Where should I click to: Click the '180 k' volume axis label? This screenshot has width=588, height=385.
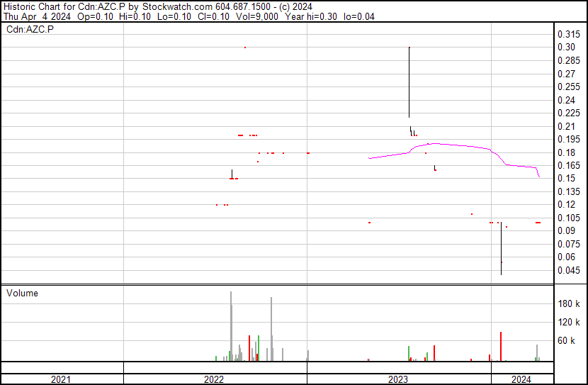(569, 303)
